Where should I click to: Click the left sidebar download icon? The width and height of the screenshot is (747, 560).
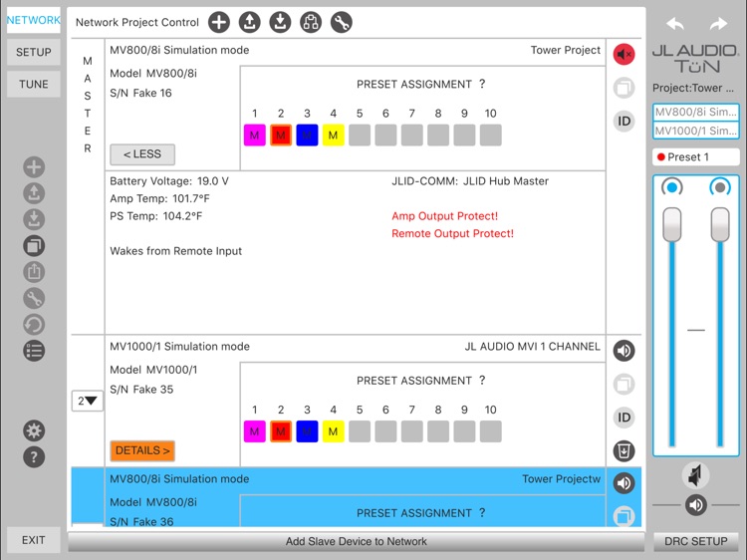tap(34, 219)
